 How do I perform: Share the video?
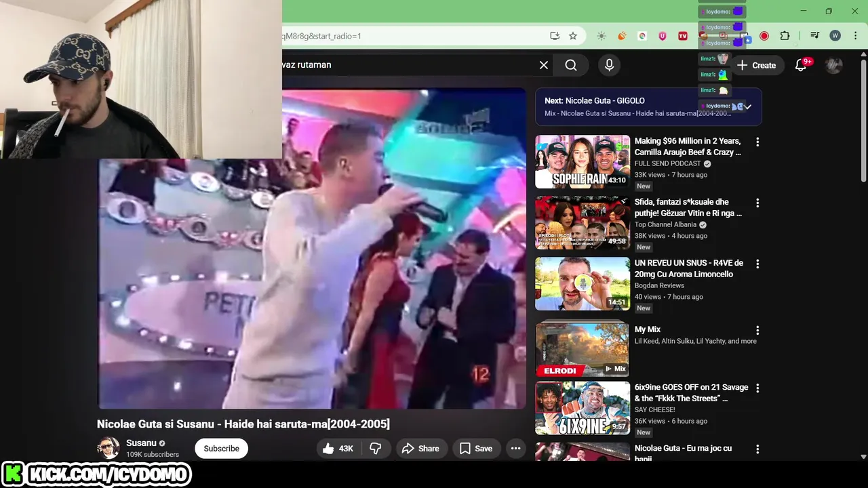pyautogui.click(x=420, y=449)
